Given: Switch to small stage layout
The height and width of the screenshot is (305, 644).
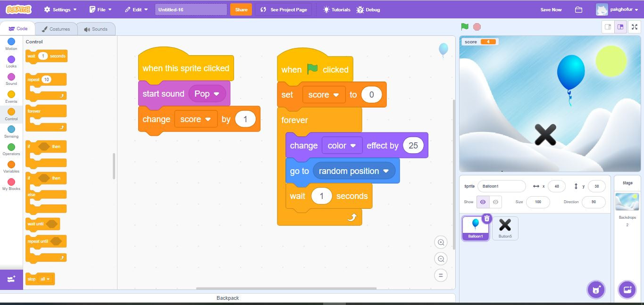Looking at the screenshot, I should click(x=608, y=27).
